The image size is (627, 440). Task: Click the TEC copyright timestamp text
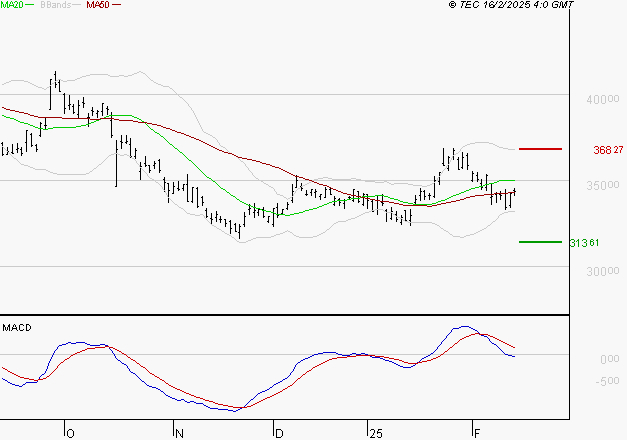[x=512, y=5]
